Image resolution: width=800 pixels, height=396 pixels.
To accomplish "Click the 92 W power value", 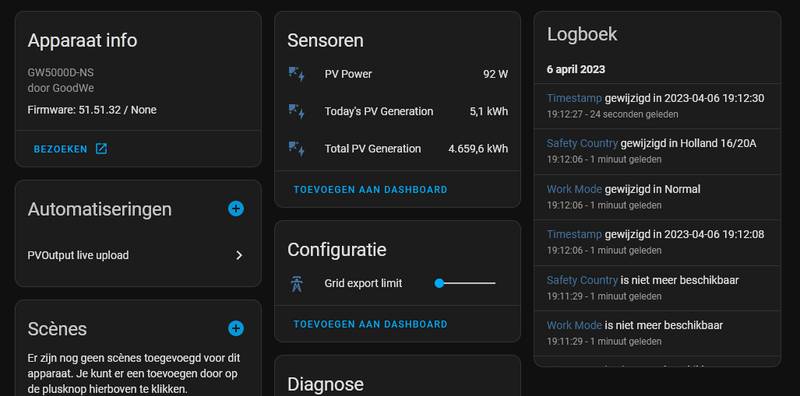I will coord(495,75).
